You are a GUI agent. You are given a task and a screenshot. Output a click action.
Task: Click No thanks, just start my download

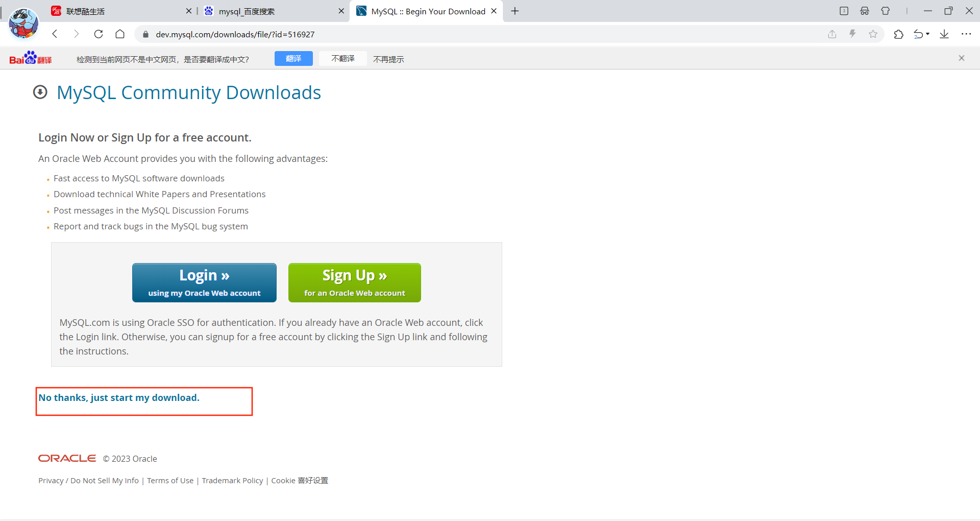point(119,397)
